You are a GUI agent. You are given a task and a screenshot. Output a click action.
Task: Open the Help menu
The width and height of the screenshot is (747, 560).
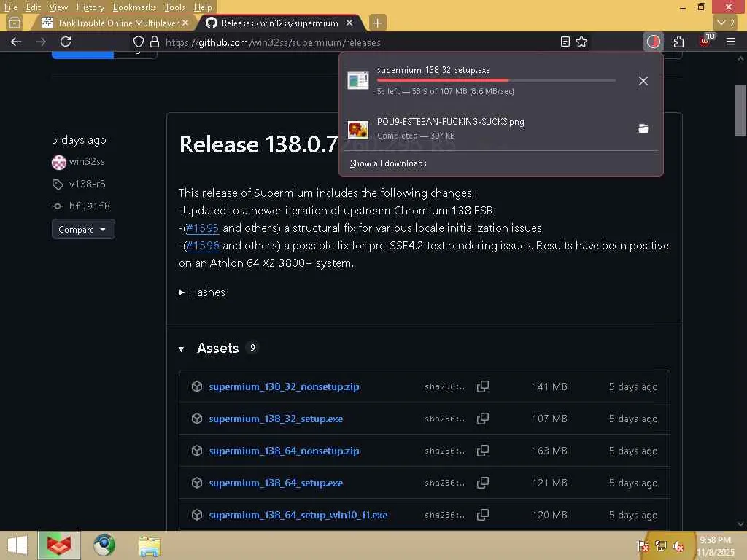tap(203, 7)
